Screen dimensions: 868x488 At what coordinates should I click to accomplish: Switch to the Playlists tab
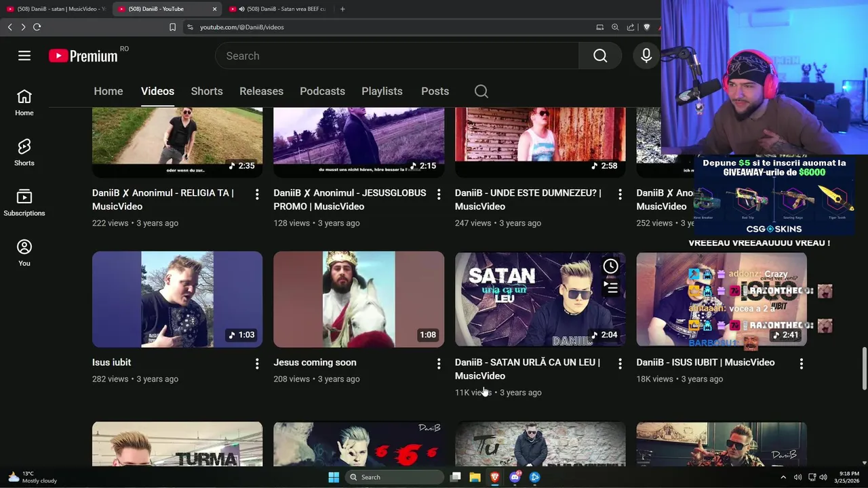point(382,91)
